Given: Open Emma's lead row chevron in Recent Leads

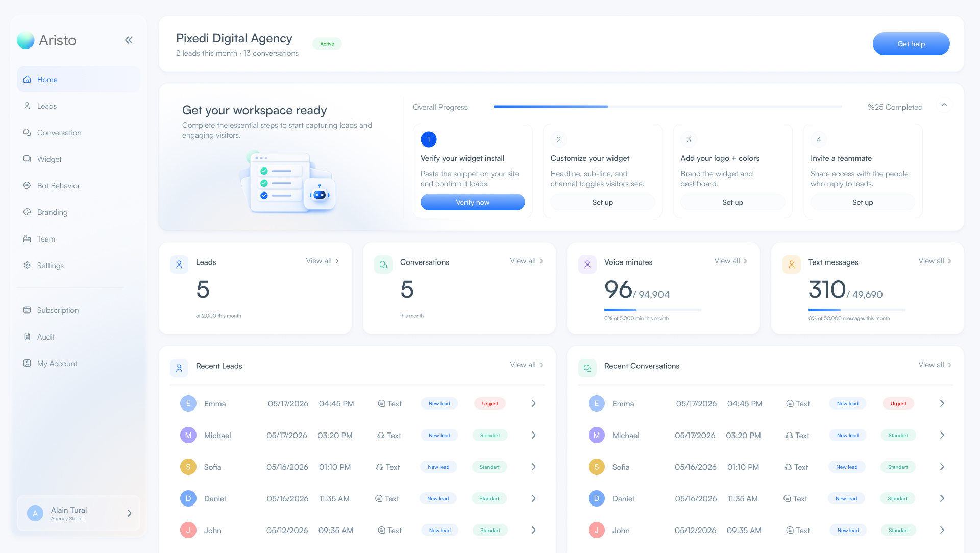Looking at the screenshot, I should 533,404.
